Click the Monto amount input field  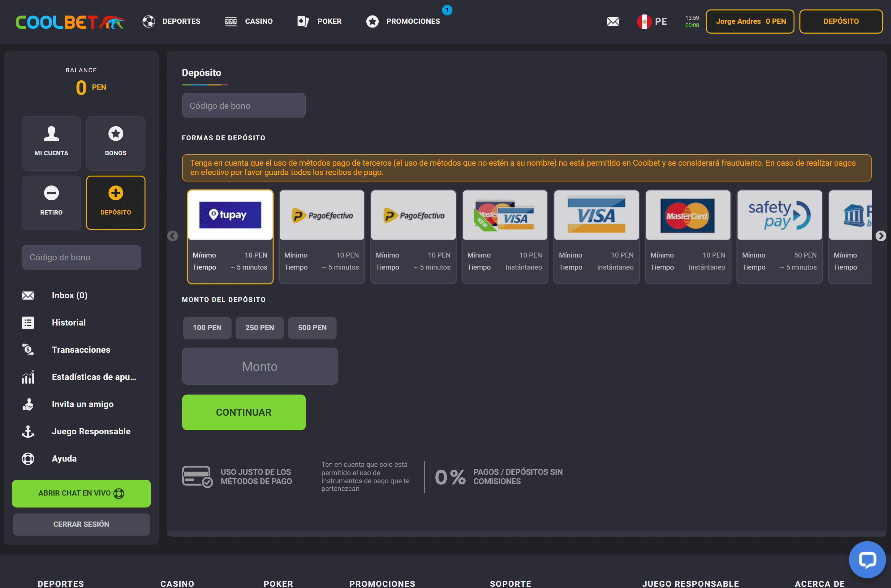[260, 366]
